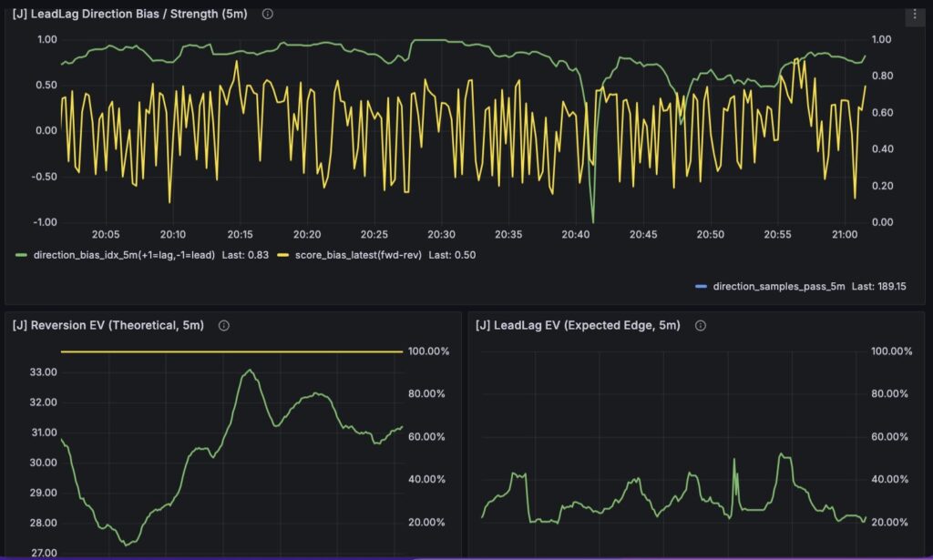The image size is (933, 560).
Task: Click the green line's deep dip to -1.00
Action: [x=593, y=220]
